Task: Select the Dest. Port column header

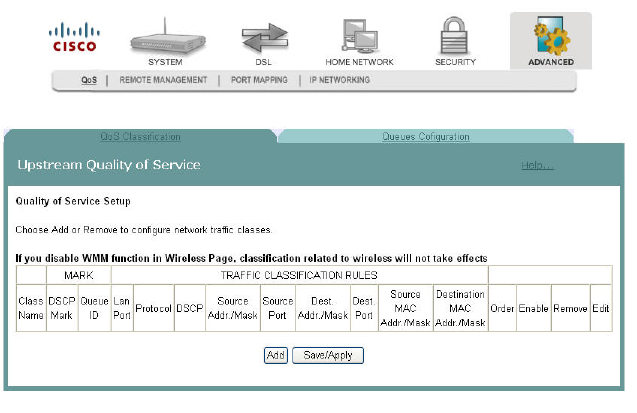Action: (364, 308)
